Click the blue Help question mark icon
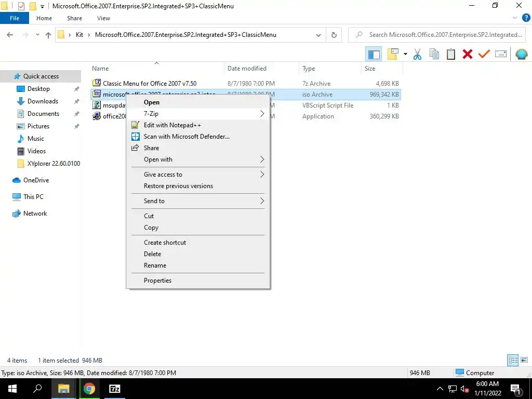 (x=526, y=18)
